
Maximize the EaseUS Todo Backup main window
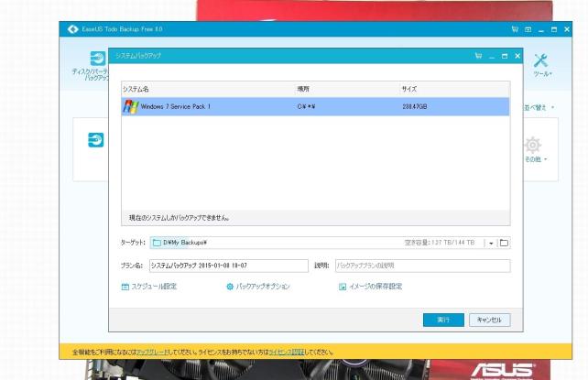click(x=554, y=29)
